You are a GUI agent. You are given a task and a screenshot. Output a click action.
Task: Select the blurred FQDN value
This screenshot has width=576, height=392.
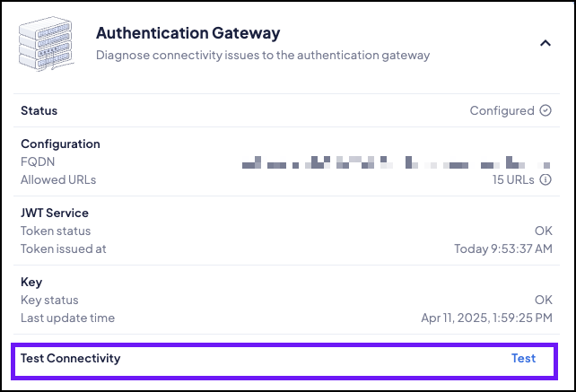[x=395, y=162]
